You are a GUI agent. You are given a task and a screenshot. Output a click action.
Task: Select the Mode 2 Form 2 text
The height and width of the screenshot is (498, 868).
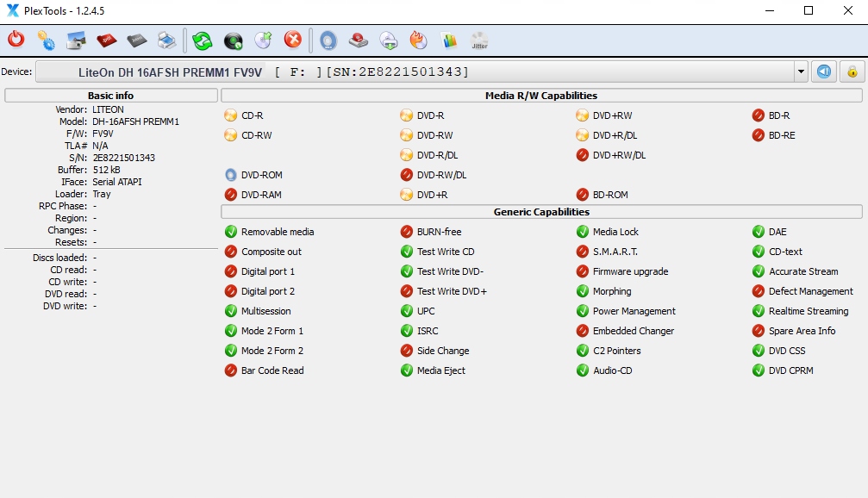(x=272, y=351)
